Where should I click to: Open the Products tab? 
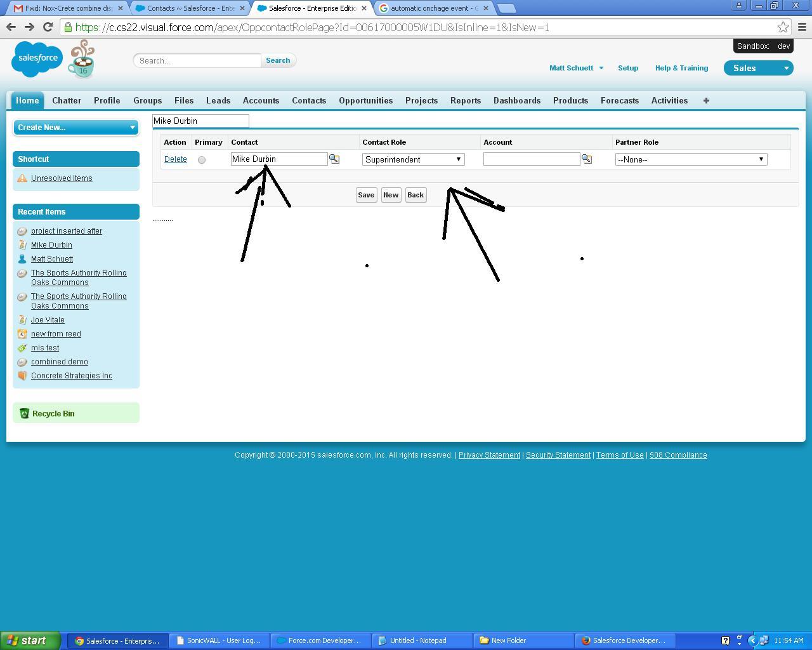(570, 100)
